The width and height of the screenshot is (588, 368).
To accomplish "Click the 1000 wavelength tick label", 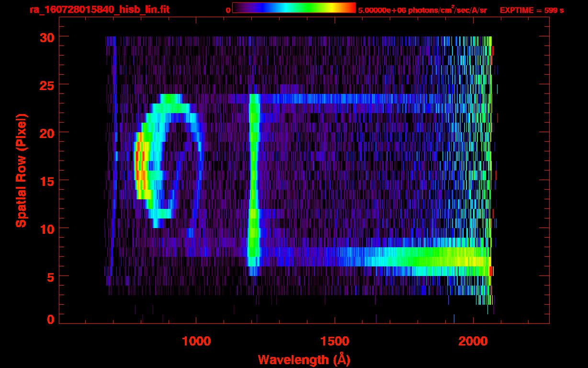I will (196, 341).
